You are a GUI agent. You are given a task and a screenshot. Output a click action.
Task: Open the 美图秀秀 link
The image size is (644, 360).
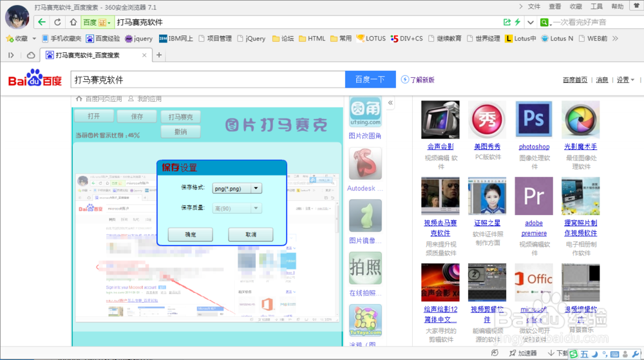pyautogui.click(x=487, y=147)
